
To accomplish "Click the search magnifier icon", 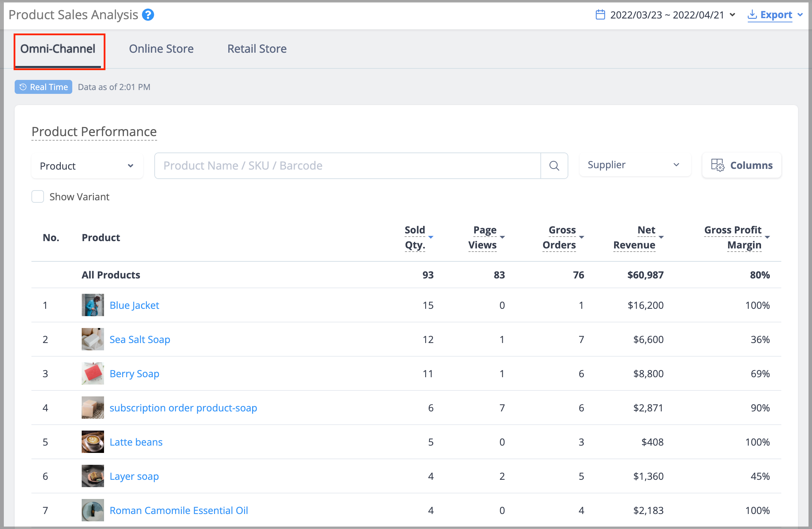I will click(554, 166).
